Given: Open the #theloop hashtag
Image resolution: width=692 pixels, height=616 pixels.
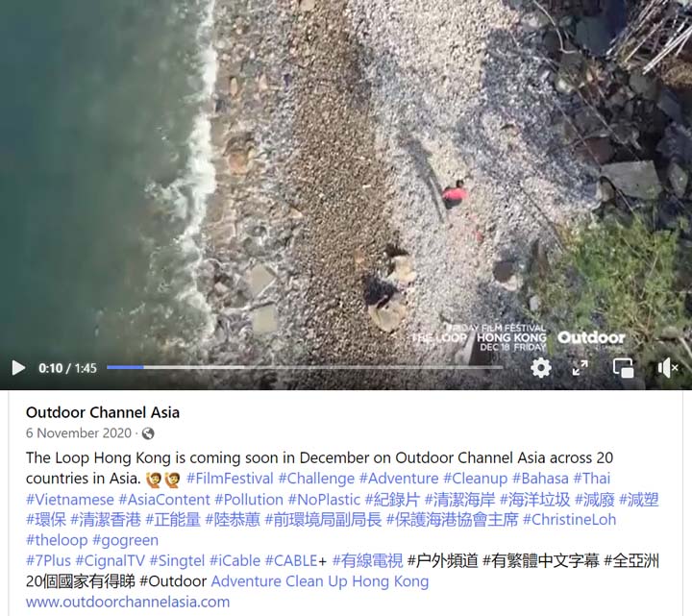Looking at the screenshot, I should 57,540.
